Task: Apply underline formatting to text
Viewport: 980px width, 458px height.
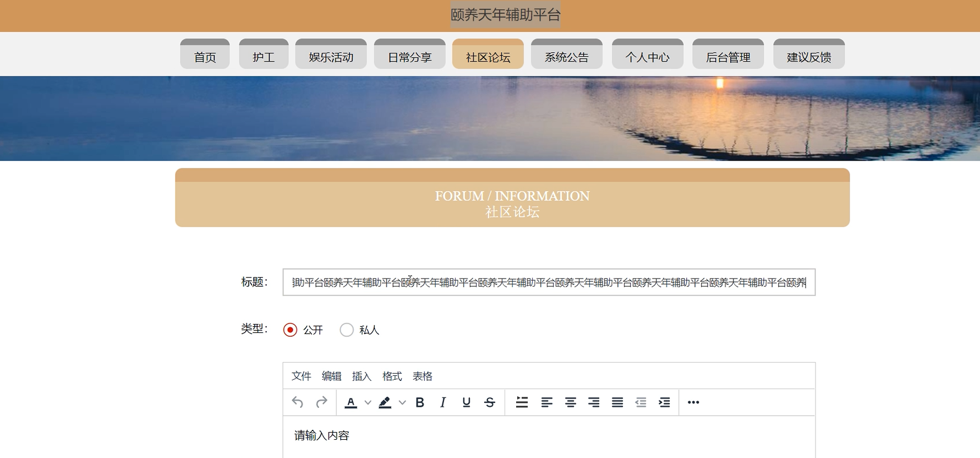Action: click(x=466, y=402)
